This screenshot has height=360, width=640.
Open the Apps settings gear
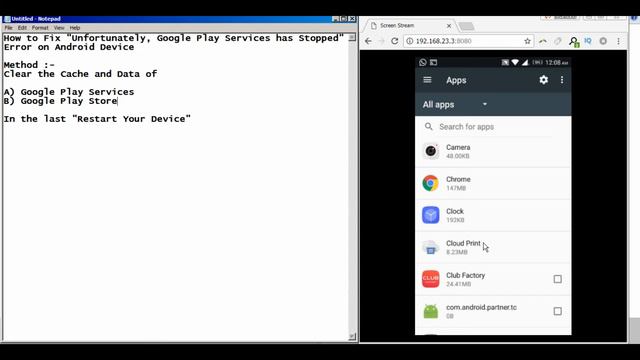click(x=544, y=80)
